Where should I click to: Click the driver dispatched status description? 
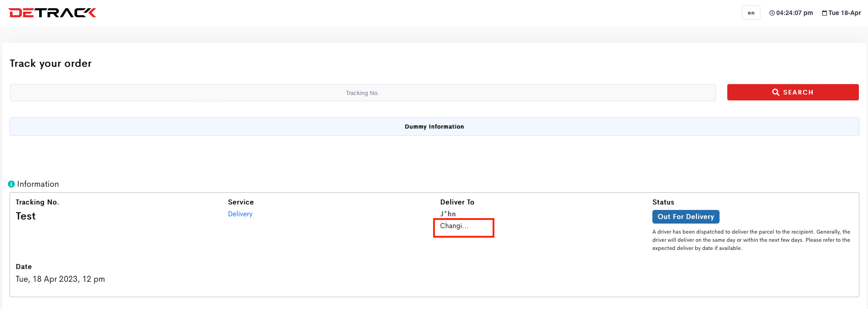[x=751, y=240]
